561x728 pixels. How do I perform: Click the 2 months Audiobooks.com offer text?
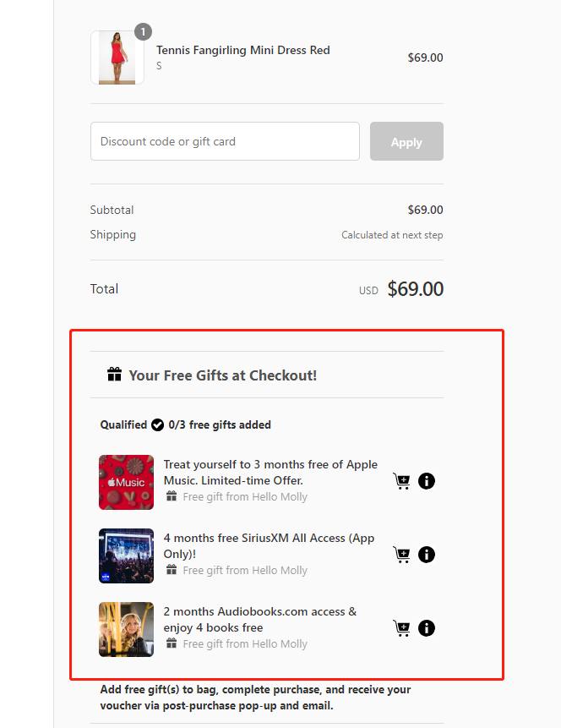point(260,619)
